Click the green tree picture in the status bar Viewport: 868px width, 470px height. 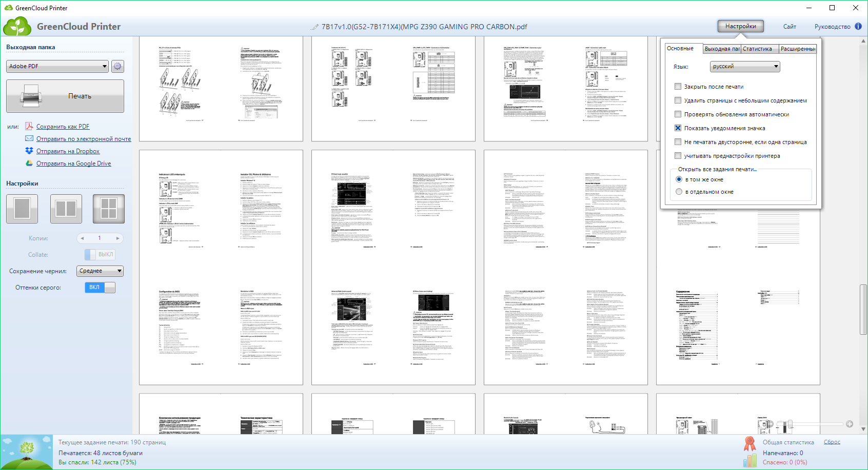(27, 452)
